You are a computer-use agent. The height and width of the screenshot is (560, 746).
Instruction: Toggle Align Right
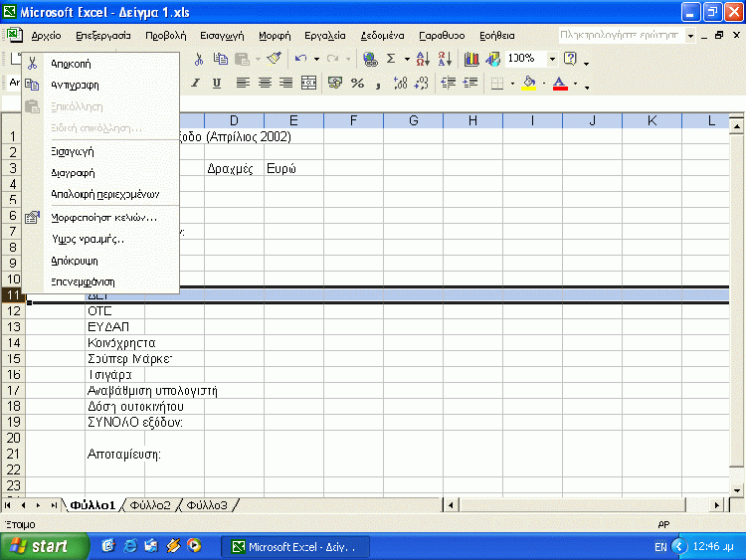point(285,84)
